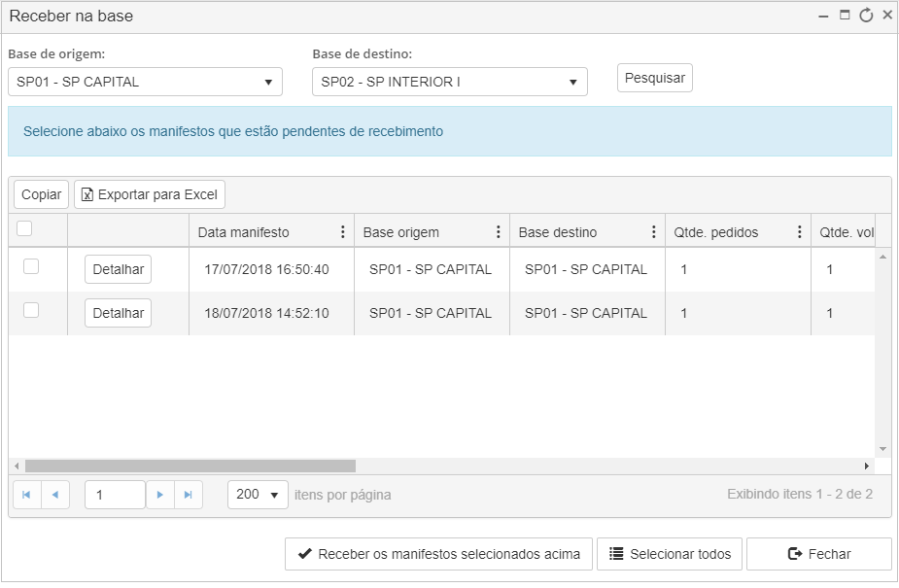This screenshot has width=899, height=588.
Task: Check the select-all header checkbox
Action: pos(24,228)
